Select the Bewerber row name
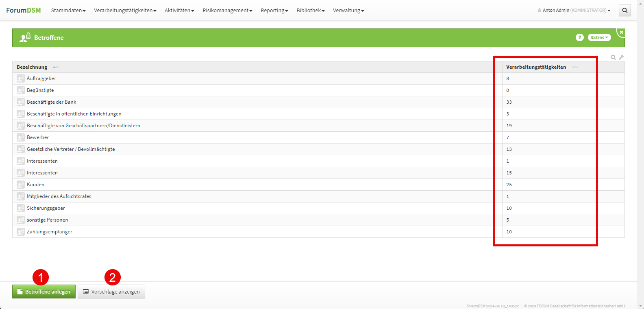 38,137
